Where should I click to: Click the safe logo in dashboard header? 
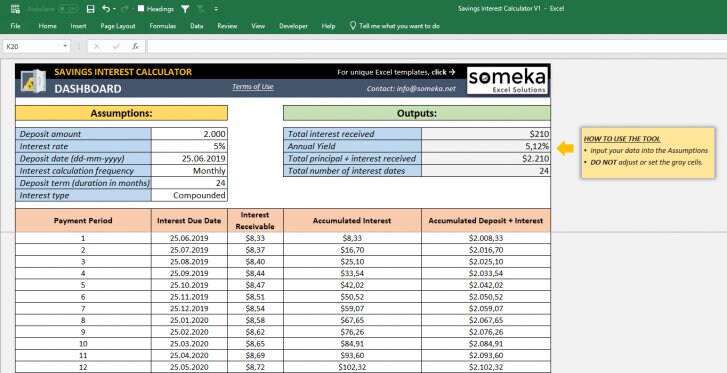tap(33, 81)
